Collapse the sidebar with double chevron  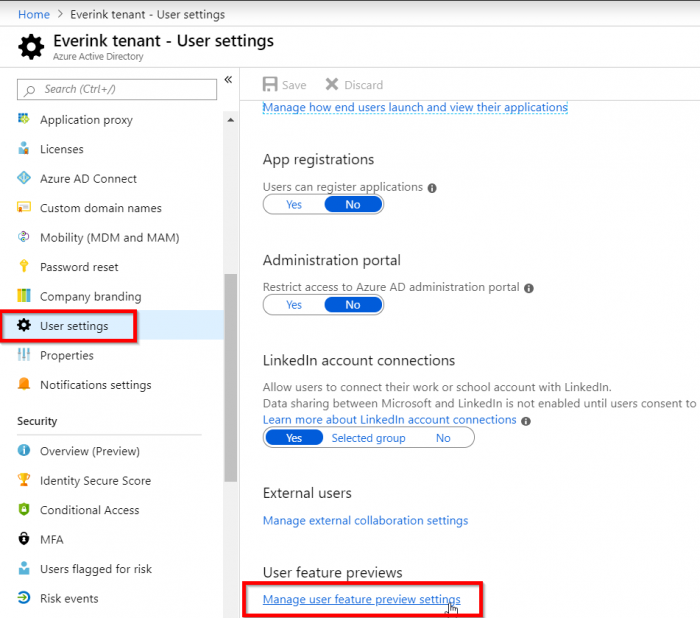pos(228,79)
